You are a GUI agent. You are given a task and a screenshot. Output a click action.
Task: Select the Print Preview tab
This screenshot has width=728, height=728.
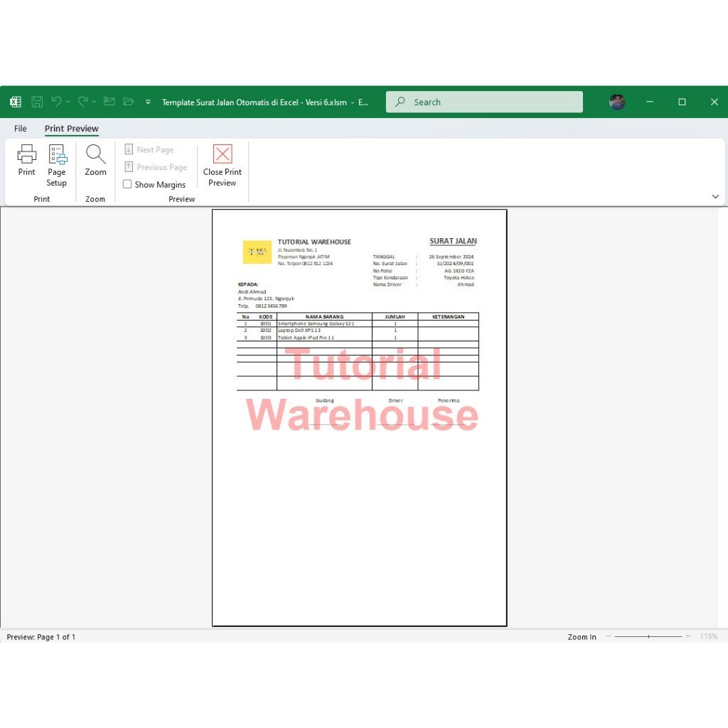(x=72, y=129)
